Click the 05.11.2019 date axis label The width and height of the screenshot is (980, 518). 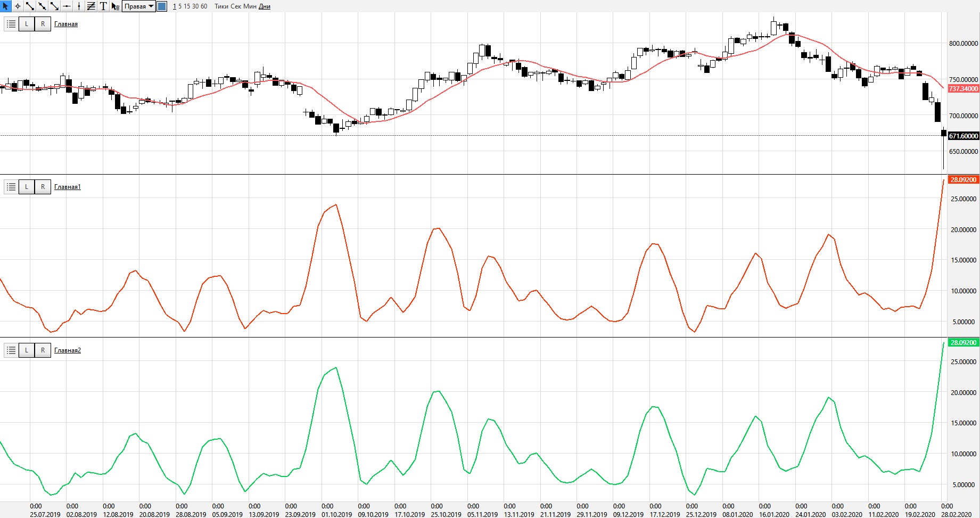(483, 514)
